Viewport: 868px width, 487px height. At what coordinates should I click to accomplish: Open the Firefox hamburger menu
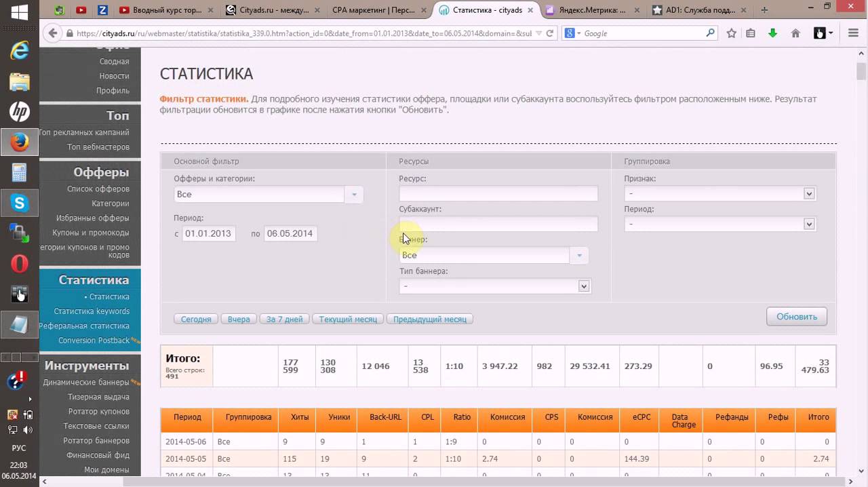click(x=854, y=33)
